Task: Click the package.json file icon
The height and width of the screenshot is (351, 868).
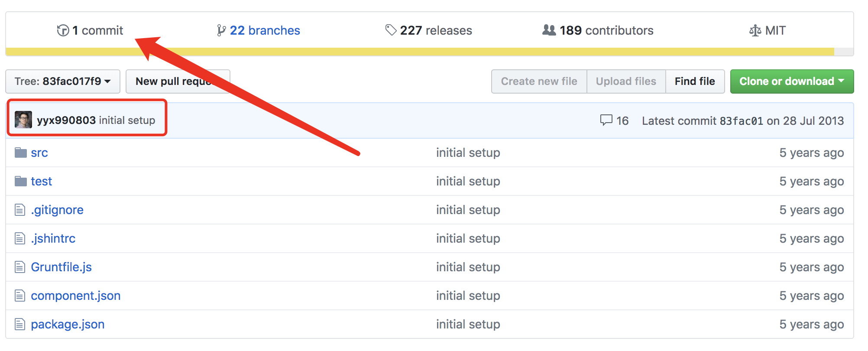Action: [x=20, y=324]
